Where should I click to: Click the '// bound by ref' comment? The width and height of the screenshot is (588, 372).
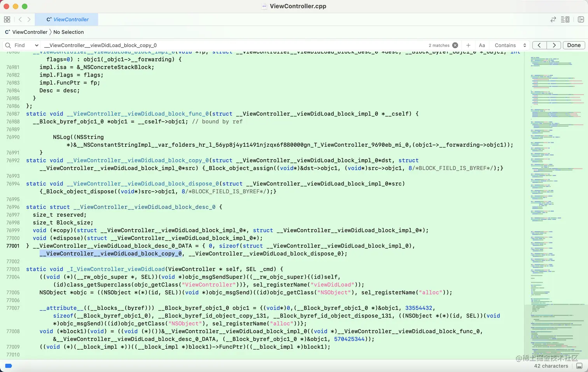click(x=217, y=121)
